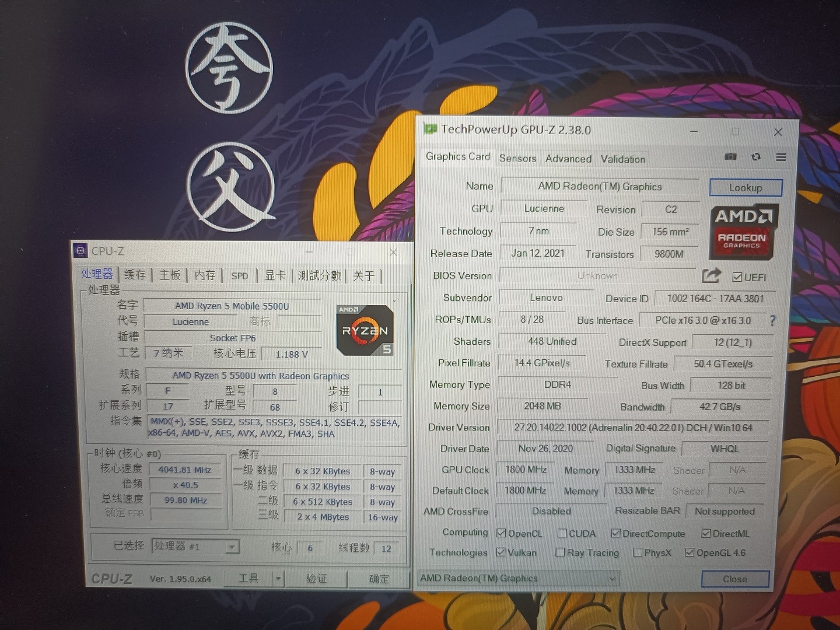Screen dimensions: 840x630
Task: Click the '1.188 V' core voltage value
Action: coord(291,354)
